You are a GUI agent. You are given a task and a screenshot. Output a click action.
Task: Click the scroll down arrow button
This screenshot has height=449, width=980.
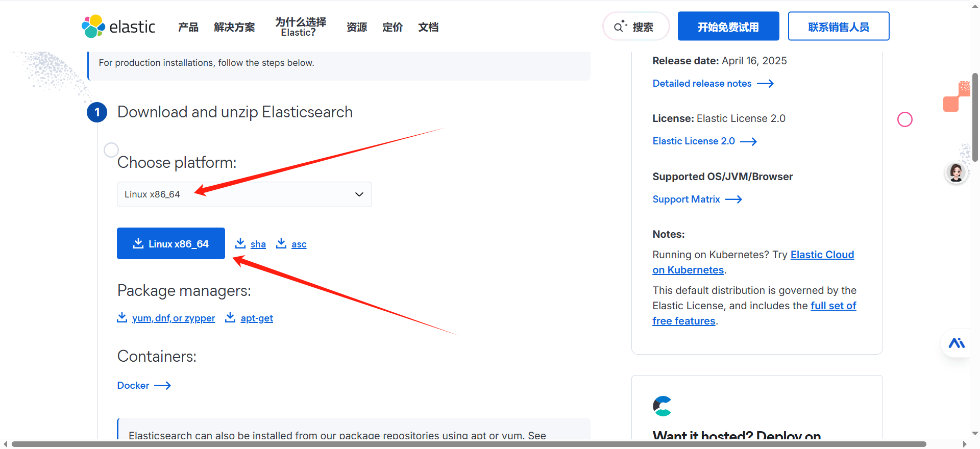point(975,433)
